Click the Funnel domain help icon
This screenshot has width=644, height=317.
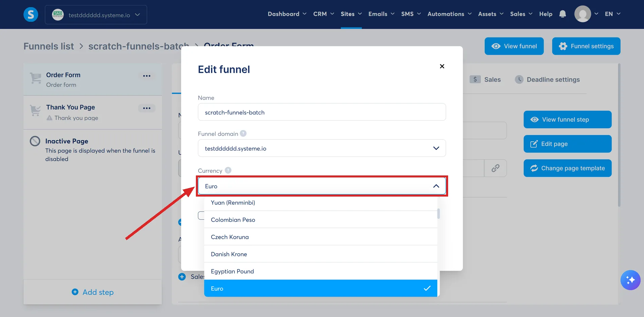pyautogui.click(x=243, y=134)
